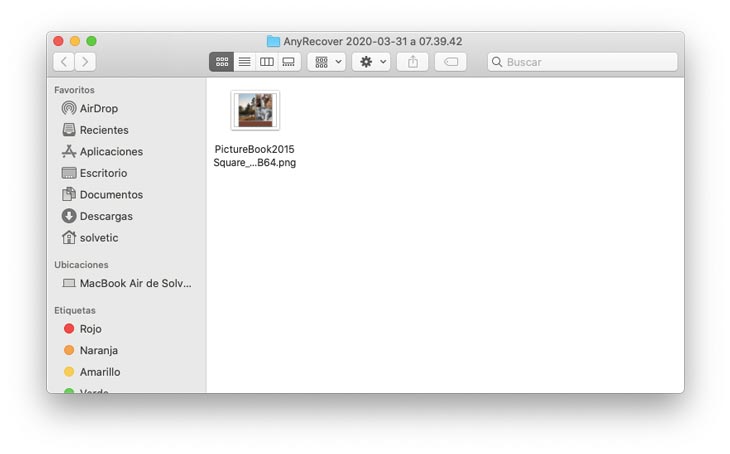Switch to column view
Image resolution: width=730 pixels, height=454 pixels.
(x=267, y=62)
